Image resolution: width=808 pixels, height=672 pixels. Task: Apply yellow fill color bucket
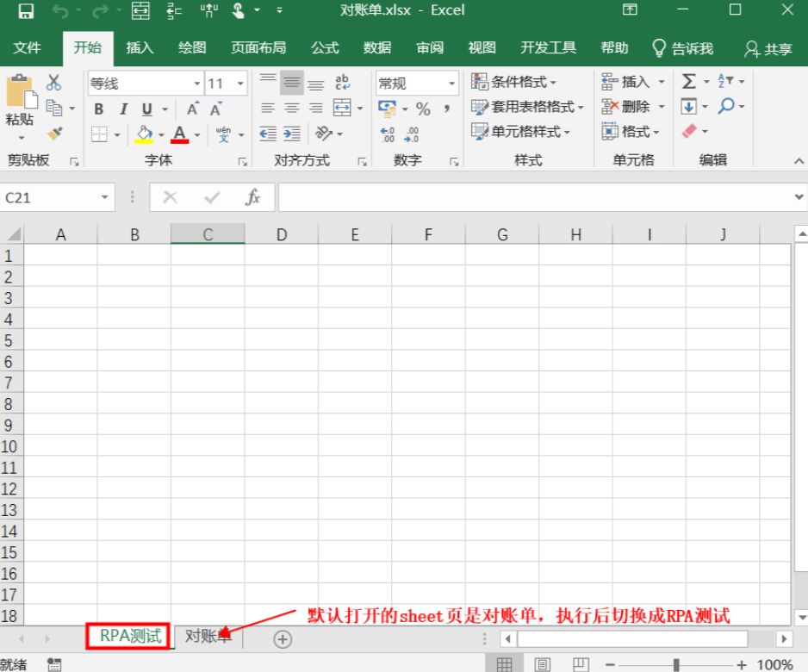145,134
